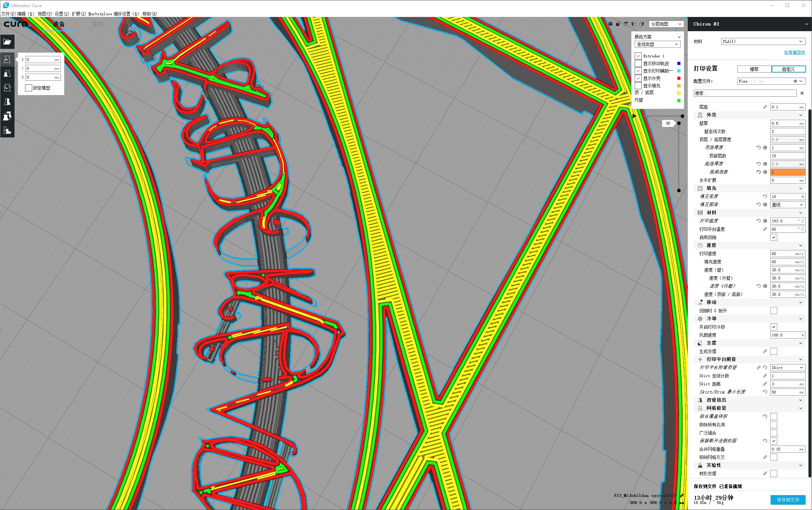Select the Move tool in the left toolbar
This screenshot has width=812, height=510.
[7, 59]
